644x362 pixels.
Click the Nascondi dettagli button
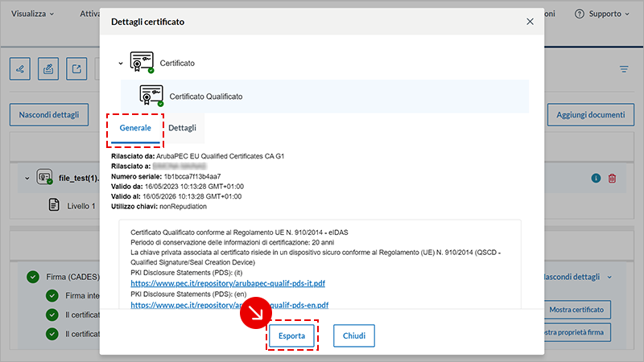pyautogui.click(x=48, y=115)
